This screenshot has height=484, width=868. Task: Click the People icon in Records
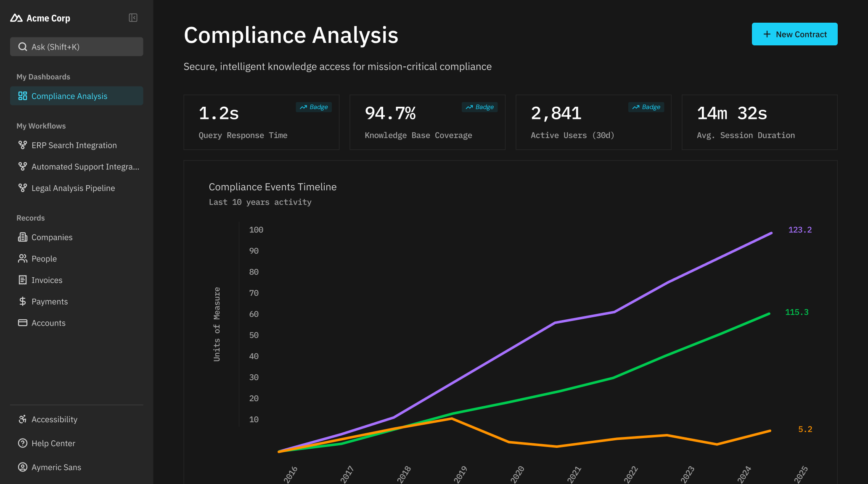coord(23,259)
